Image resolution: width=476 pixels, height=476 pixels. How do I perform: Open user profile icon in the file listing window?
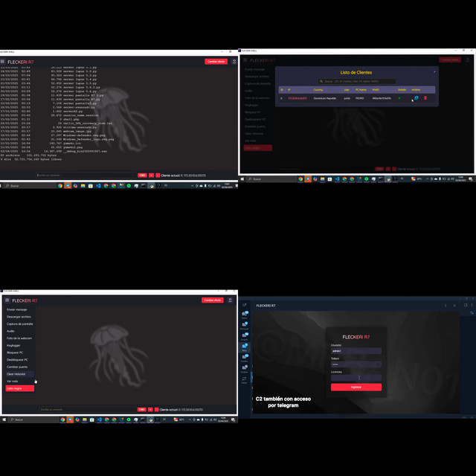pos(234,62)
